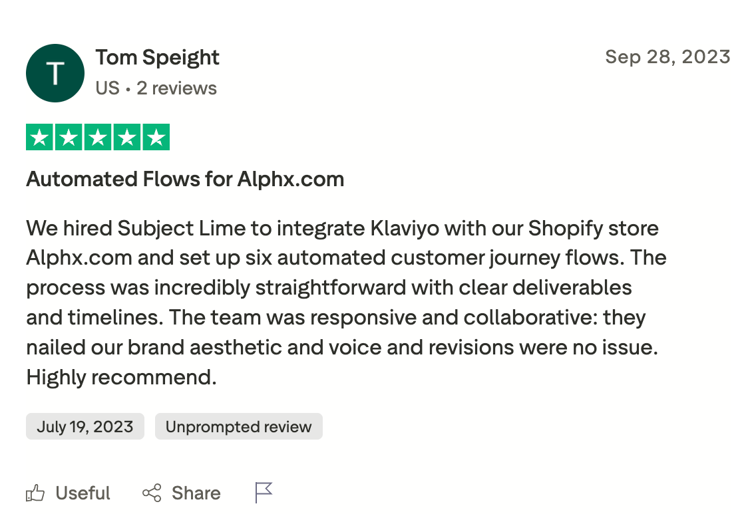This screenshot has height=532, width=756.
Task: Click the 'Highly recommend.' closing sentence
Action: click(122, 378)
